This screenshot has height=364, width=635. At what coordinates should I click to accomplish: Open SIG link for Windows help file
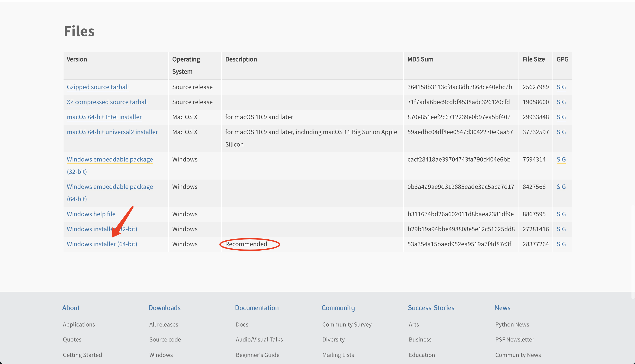pyautogui.click(x=561, y=214)
